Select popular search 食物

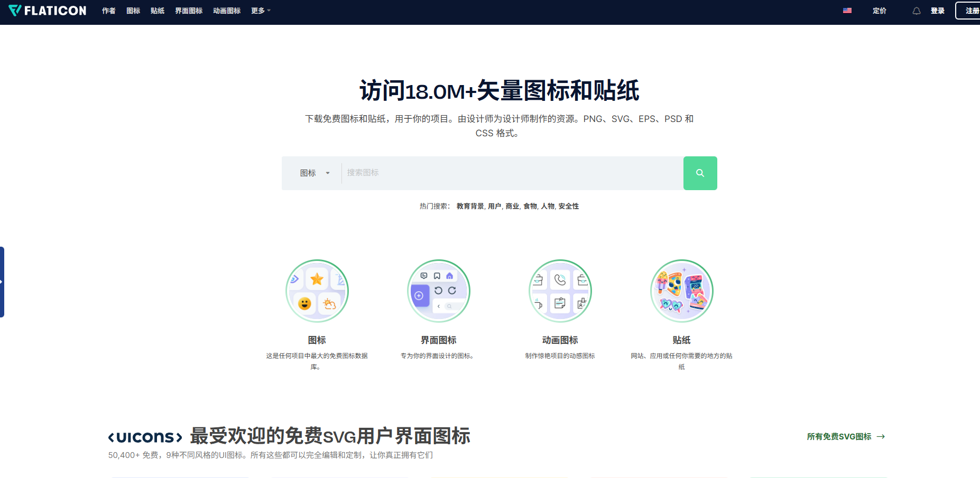530,206
